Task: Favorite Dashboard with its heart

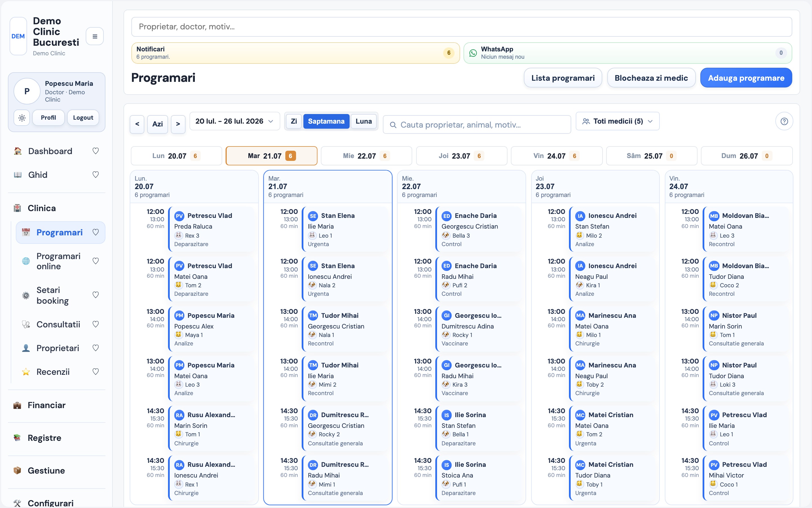Action: (x=96, y=151)
